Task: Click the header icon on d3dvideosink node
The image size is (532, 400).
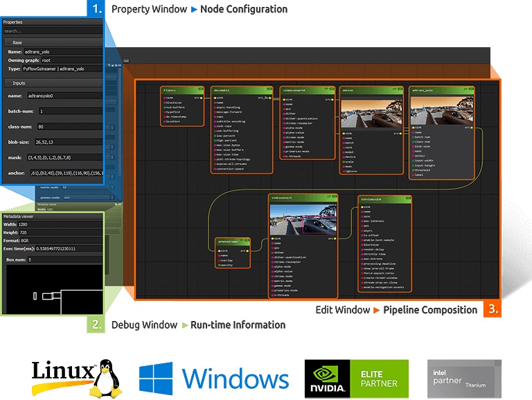Action: pos(408,198)
